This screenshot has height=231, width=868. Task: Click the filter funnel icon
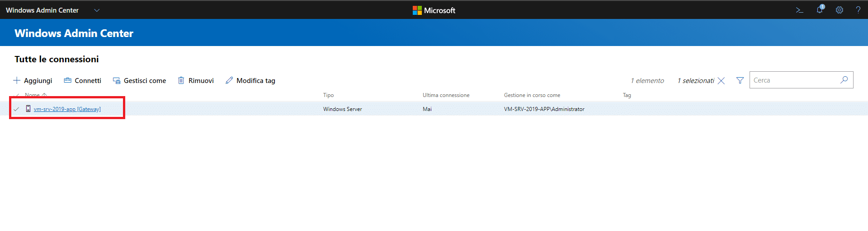(x=740, y=80)
